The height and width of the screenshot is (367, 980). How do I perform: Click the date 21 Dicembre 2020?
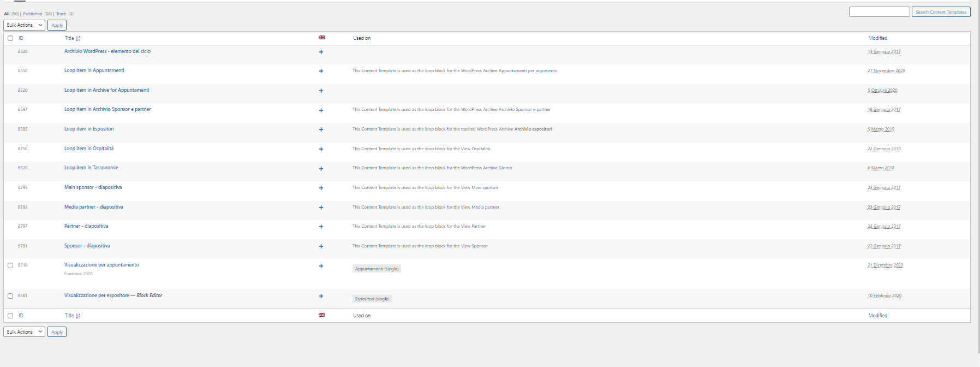886,265
